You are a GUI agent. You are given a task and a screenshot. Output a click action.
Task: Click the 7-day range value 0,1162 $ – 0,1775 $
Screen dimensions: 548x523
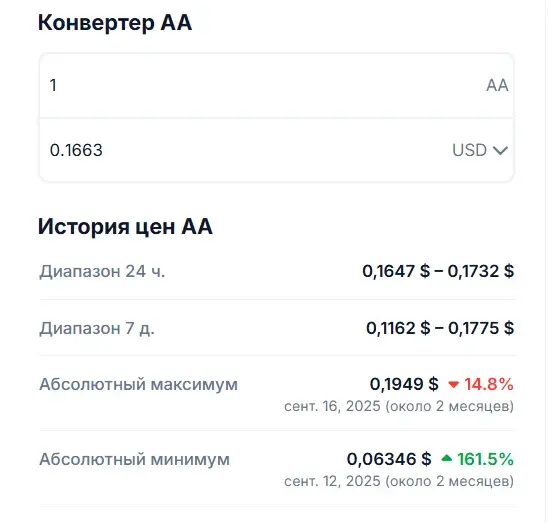pos(440,328)
